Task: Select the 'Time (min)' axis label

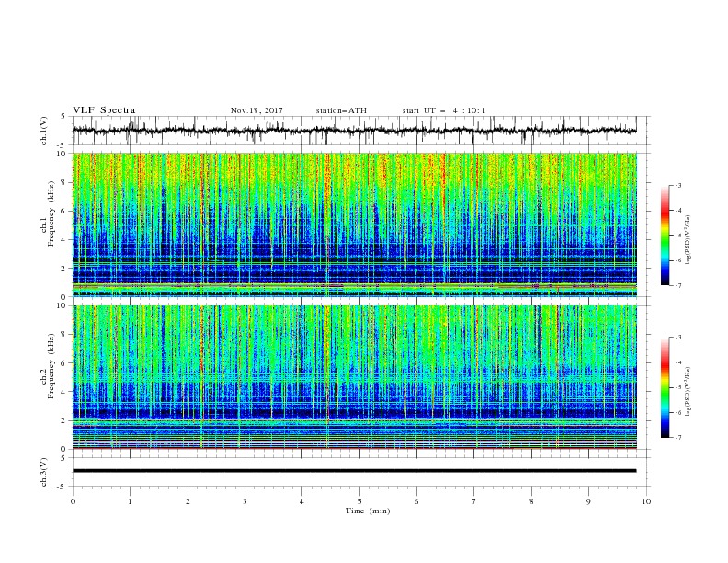Action: 368,511
